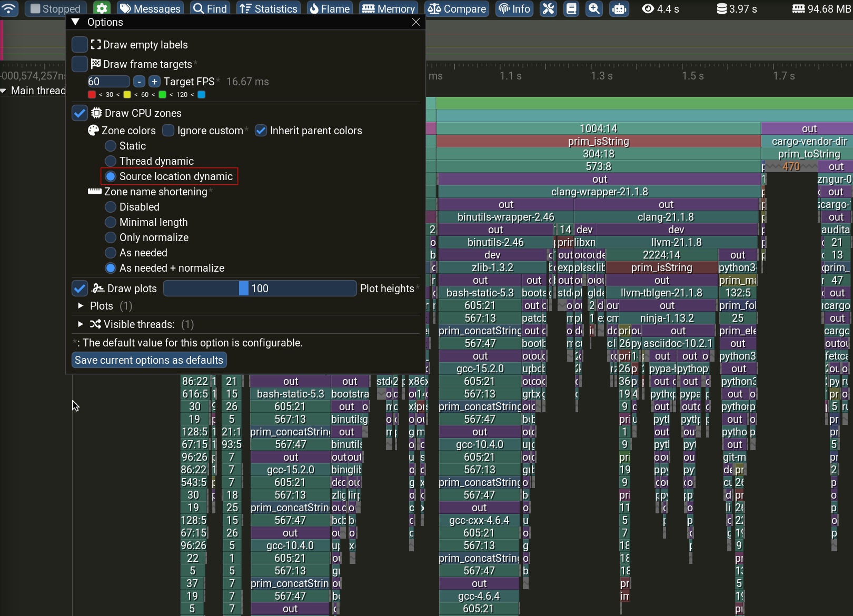Select Disabled zone name shortening
The image size is (853, 616).
[111, 207]
